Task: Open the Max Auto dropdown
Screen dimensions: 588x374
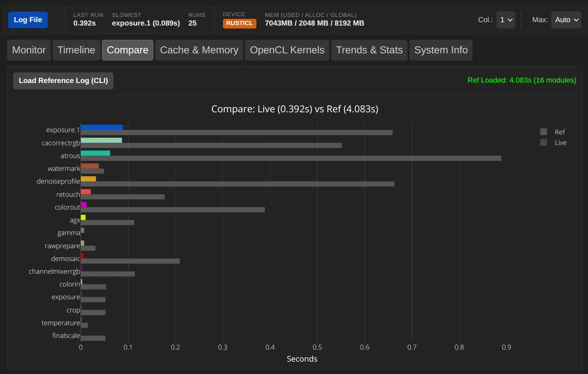Action: pyautogui.click(x=566, y=20)
